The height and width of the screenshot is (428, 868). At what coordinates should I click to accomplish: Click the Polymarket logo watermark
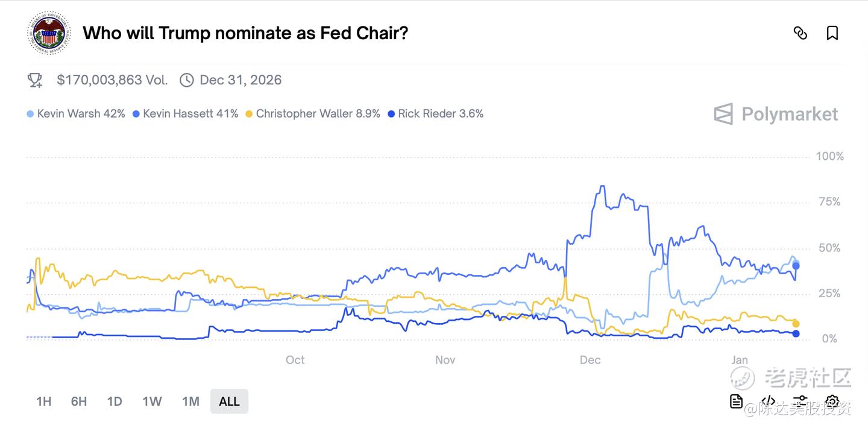[776, 114]
